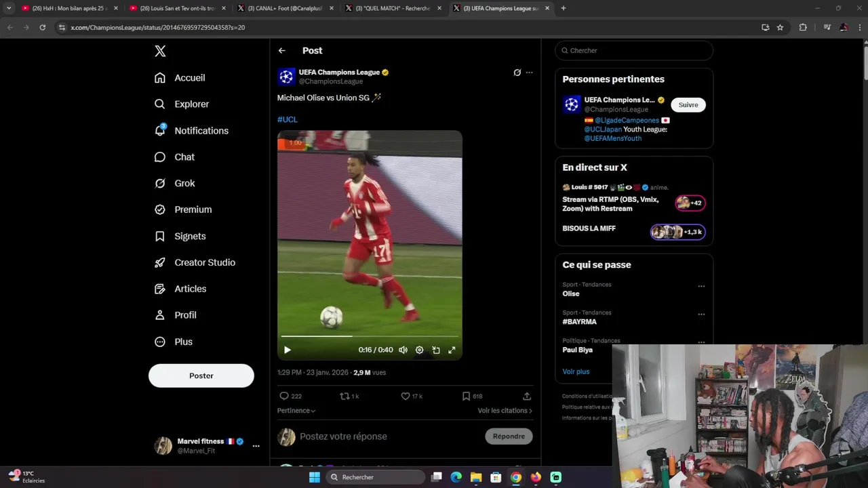Switch to Louis San et Tev tab
The image size is (868, 488).
(178, 8)
